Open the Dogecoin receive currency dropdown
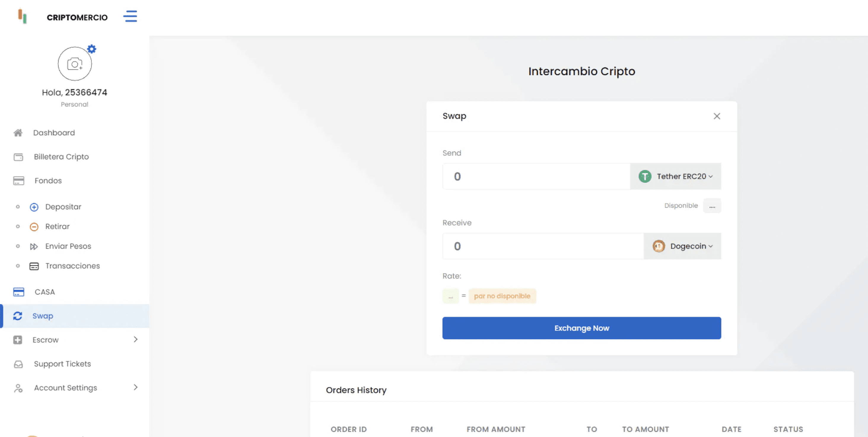 tap(682, 246)
